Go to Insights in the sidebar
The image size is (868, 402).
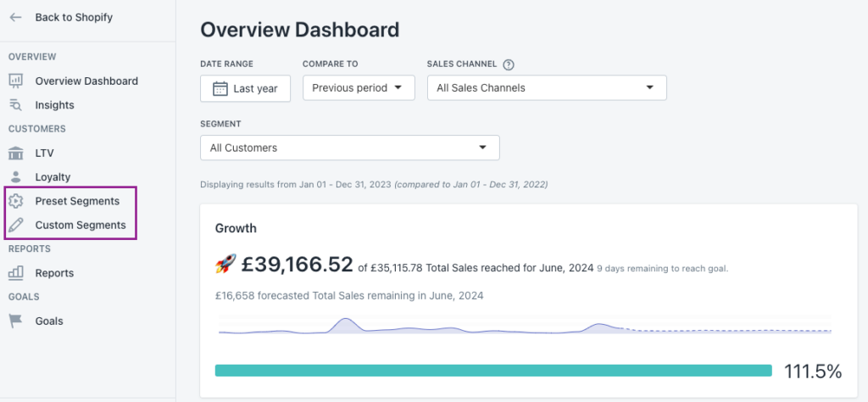pos(55,104)
